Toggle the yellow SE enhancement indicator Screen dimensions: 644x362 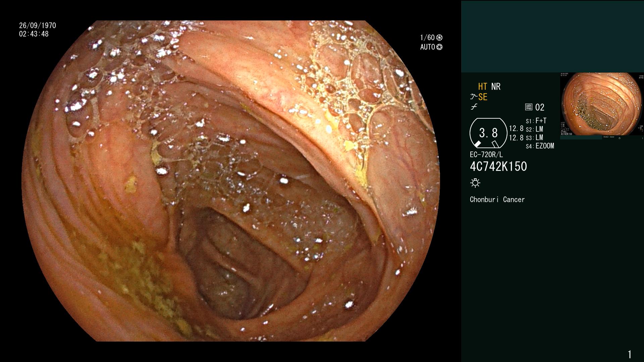(x=483, y=97)
